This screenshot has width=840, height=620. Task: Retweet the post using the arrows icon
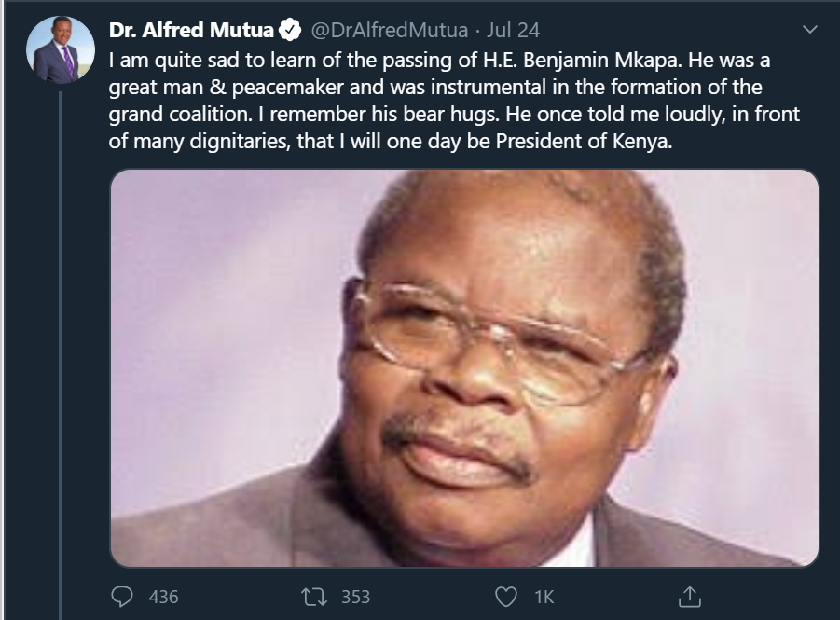(313, 596)
